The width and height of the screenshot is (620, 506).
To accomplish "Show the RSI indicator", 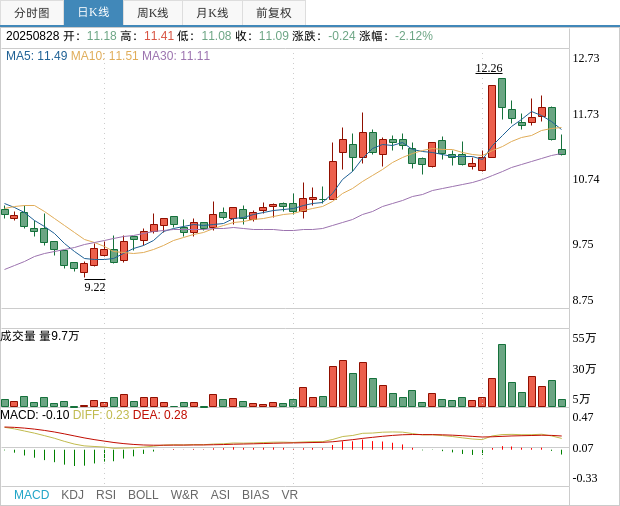I will tap(106, 495).
